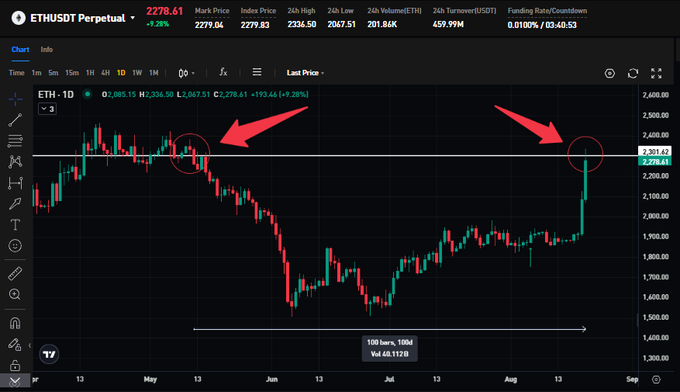Switch to the Chart tab

point(20,49)
